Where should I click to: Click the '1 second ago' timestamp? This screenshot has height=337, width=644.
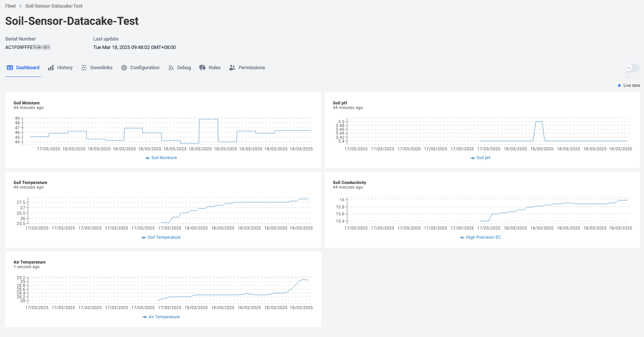tap(26, 267)
